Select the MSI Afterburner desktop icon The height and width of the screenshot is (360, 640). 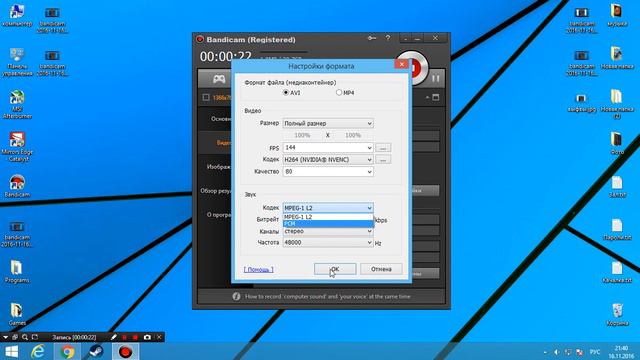[17, 104]
